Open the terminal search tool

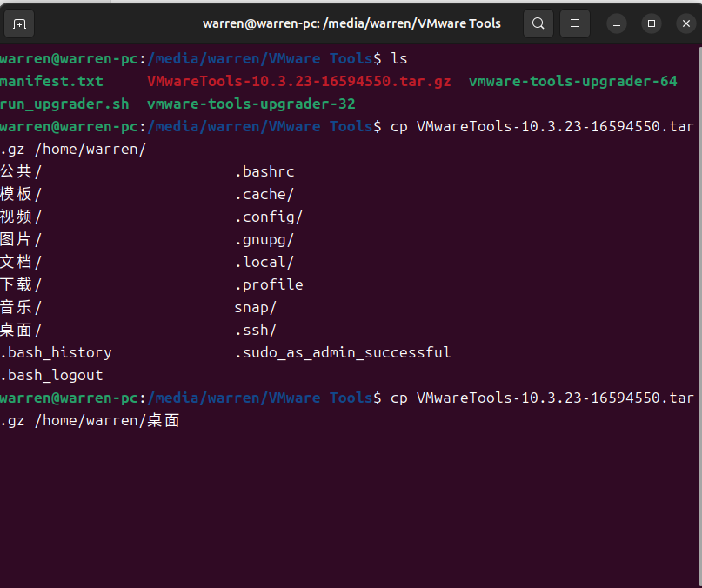[538, 23]
